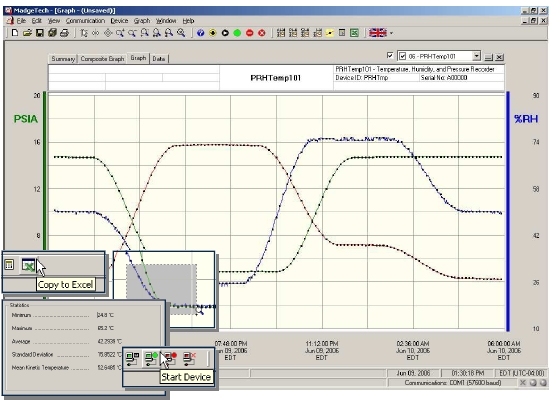
Task: Click the red stop device icon in toolbar
Action: tap(250, 33)
